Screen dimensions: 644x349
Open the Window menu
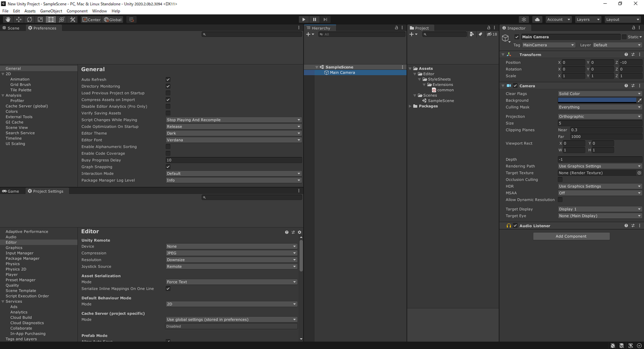click(99, 11)
